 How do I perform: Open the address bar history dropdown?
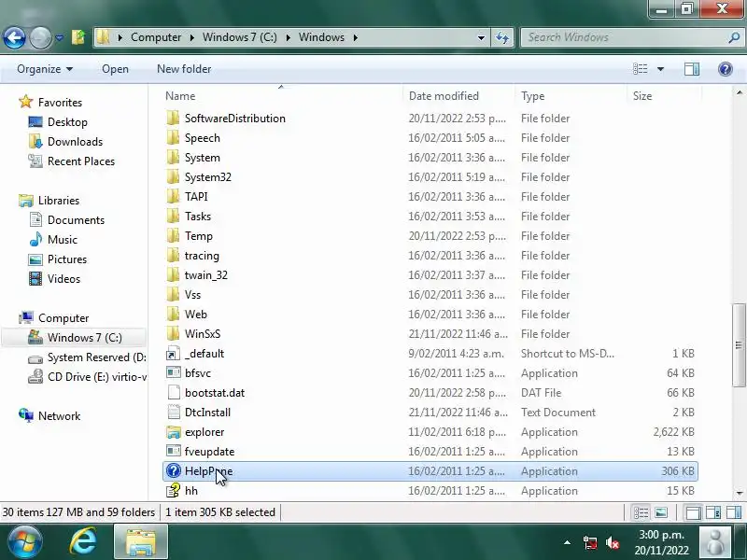point(481,37)
